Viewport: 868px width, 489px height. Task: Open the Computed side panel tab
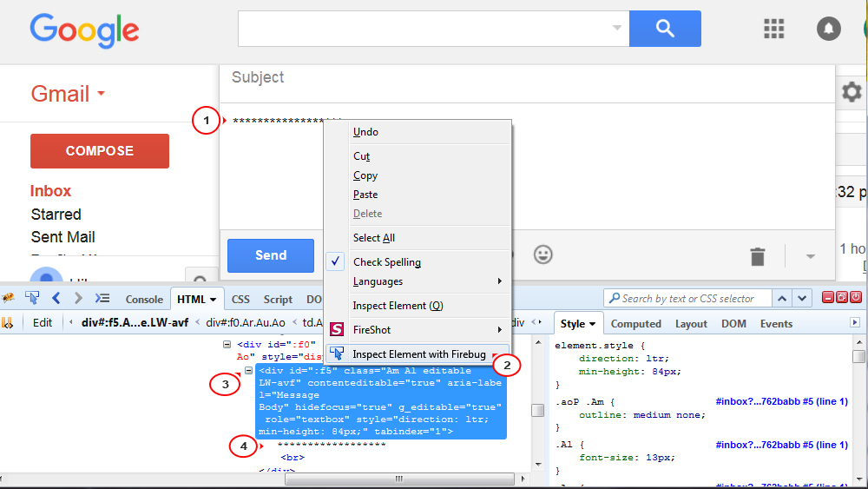click(x=636, y=324)
